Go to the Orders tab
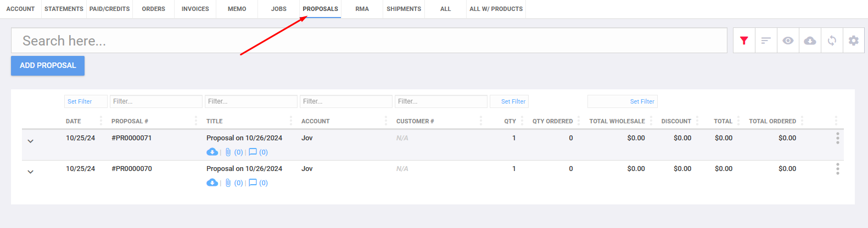The height and width of the screenshot is (228, 868). tap(154, 9)
